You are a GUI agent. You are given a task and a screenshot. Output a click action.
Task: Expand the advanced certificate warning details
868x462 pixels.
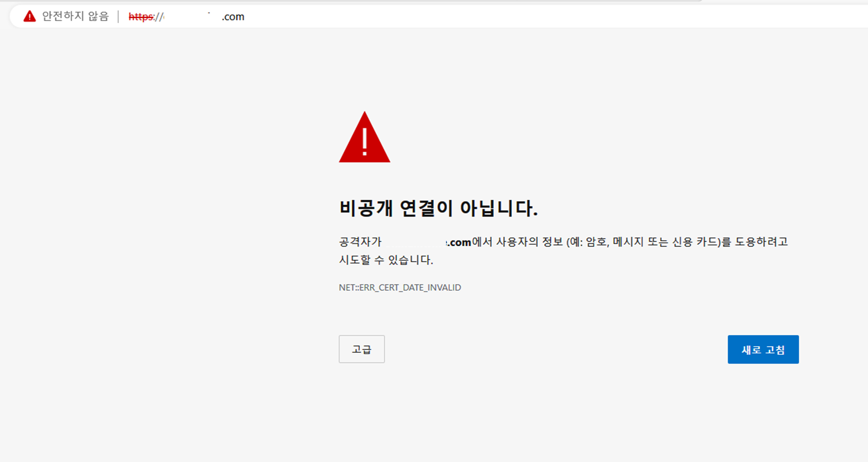[x=361, y=349]
